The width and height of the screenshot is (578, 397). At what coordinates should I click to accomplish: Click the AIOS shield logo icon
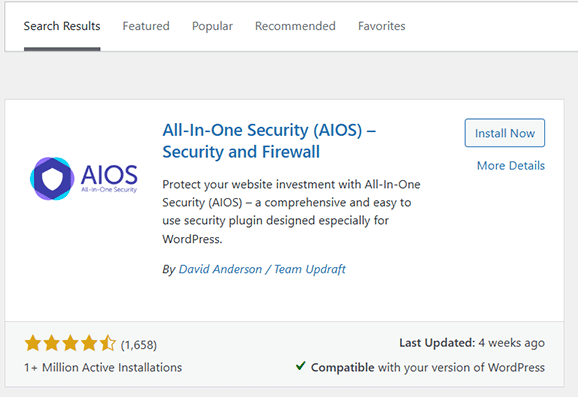coord(52,178)
